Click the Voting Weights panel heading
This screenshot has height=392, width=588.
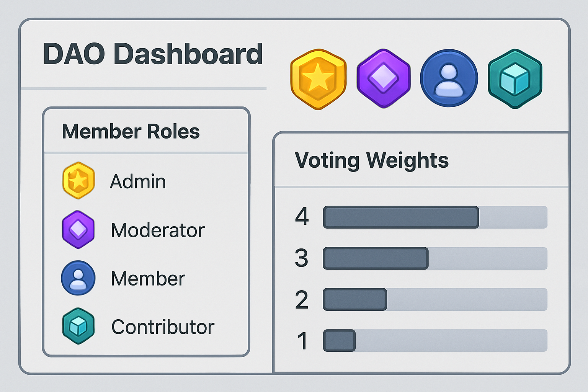(371, 160)
